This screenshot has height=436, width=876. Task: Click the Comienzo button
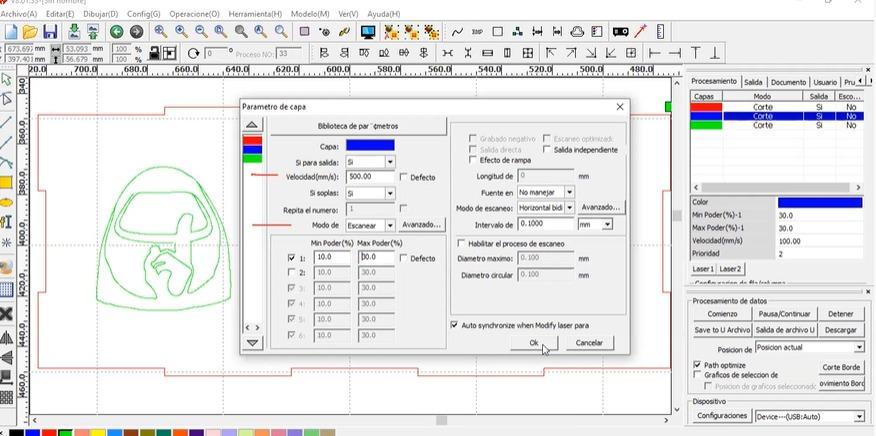[722, 314]
